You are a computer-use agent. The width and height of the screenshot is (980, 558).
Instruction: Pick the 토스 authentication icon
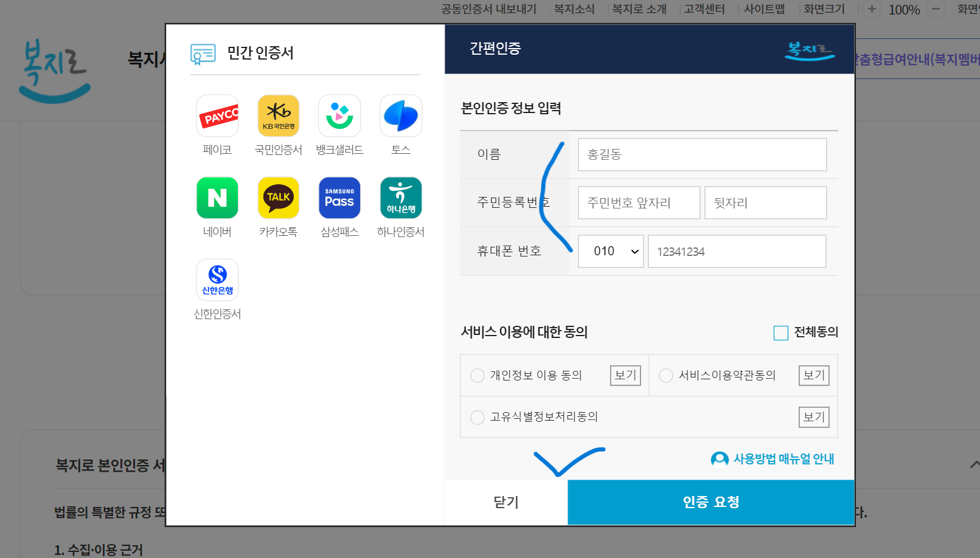(x=400, y=115)
